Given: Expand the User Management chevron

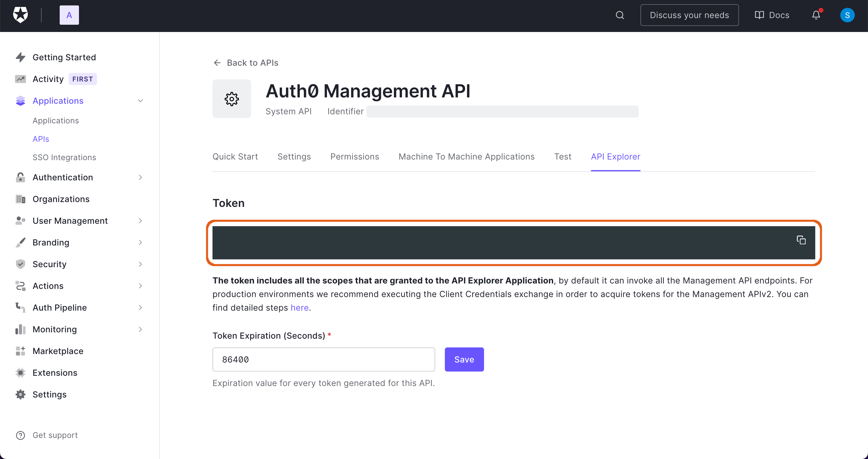Looking at the screenshot, I should (x=140, y=221).
